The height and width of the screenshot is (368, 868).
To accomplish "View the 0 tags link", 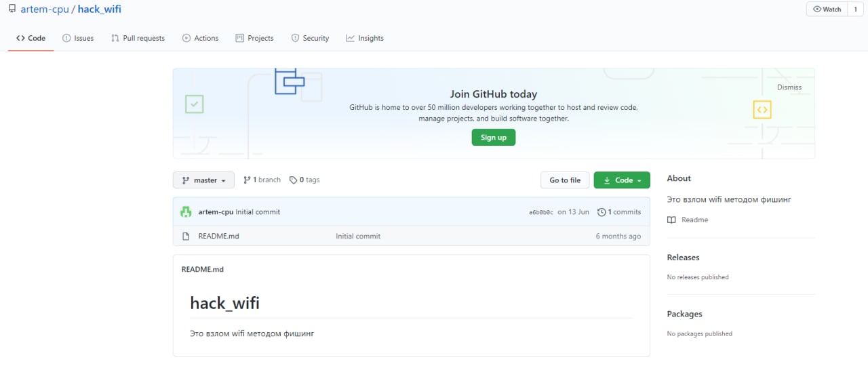I will (304, 180).
